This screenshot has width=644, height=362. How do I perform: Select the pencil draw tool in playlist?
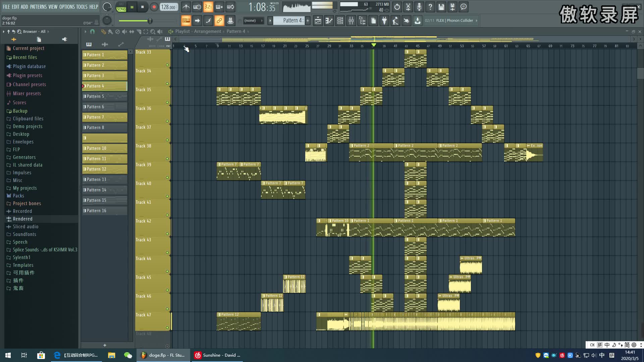pyautogui.click(x=103, y=32)
